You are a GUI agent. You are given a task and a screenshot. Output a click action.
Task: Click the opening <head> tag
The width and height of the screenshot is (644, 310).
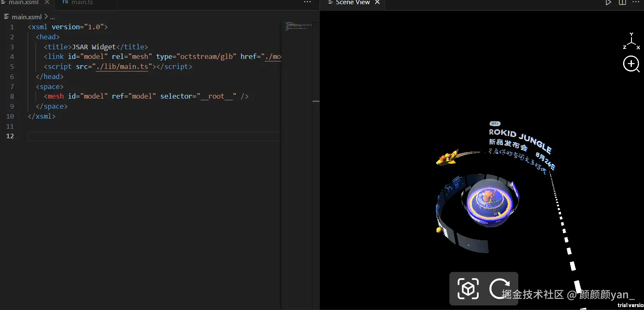[x=48, y=37]
